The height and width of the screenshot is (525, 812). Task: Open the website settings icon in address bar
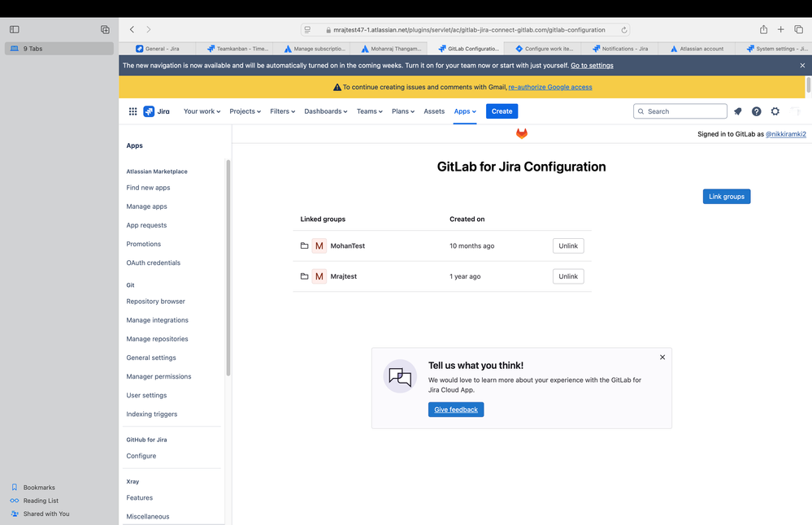pyautogui.click(x=307, y=30)
